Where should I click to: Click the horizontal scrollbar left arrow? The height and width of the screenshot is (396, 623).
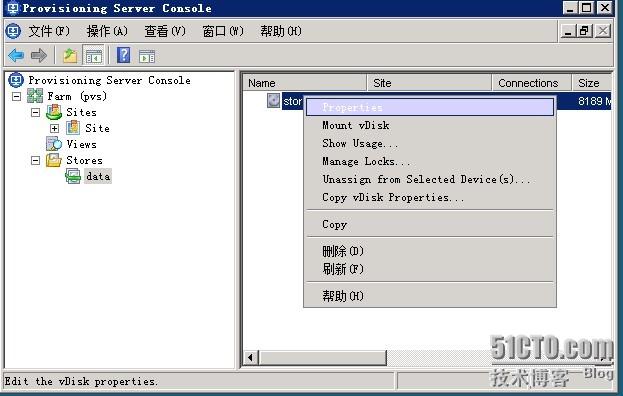251,357
